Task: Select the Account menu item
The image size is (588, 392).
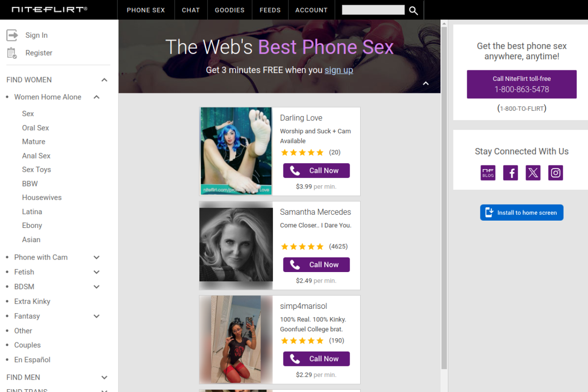Action: coord(311,10)
